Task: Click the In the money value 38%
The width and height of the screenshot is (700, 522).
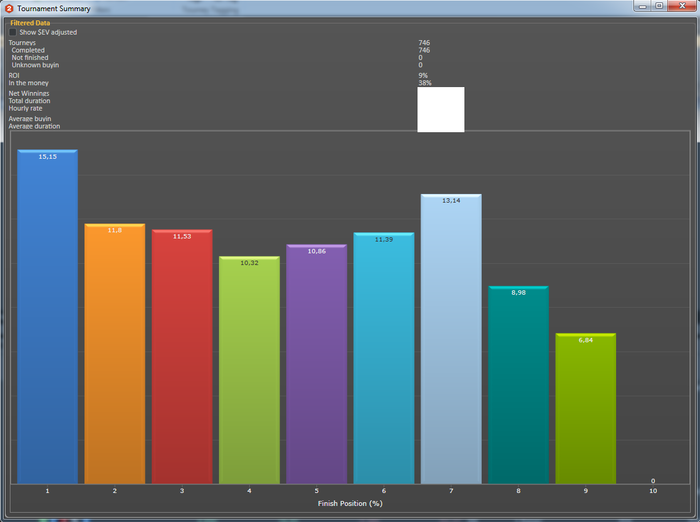Action: pyautogui.click(x=425, y=83)
